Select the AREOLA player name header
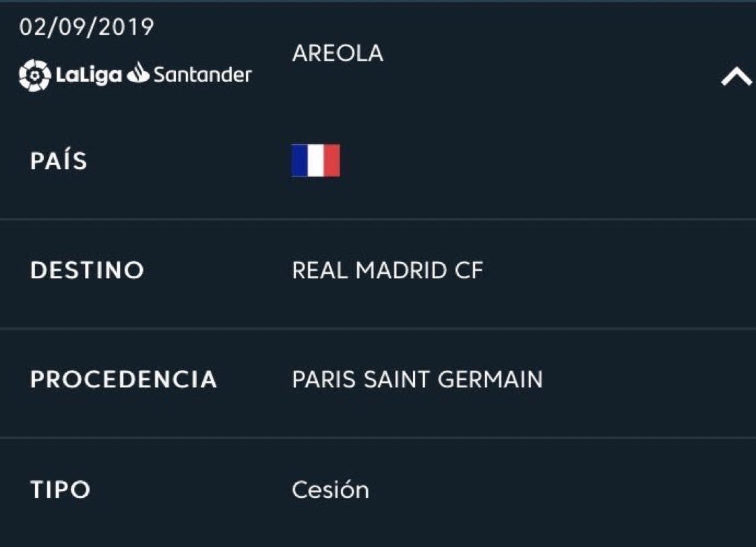This screenshot has height=547, width=756. tap(338, 53)
